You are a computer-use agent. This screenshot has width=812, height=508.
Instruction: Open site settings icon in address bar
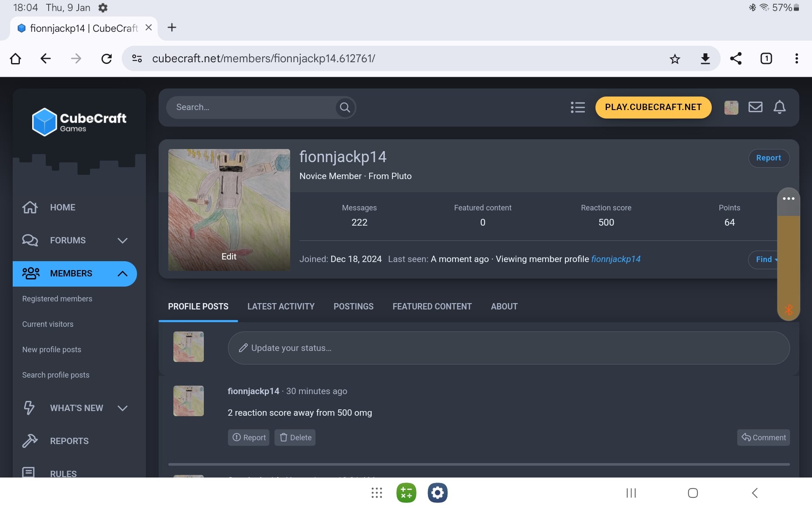click(137, 58)
